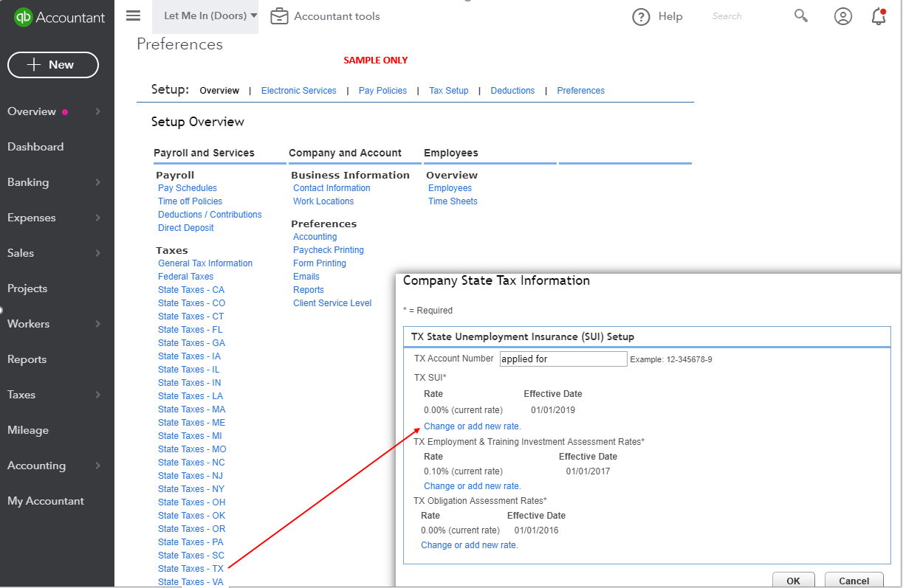Open the Pay Schedules link
Screen dimensions: 903x588
(x=188, y=188)
